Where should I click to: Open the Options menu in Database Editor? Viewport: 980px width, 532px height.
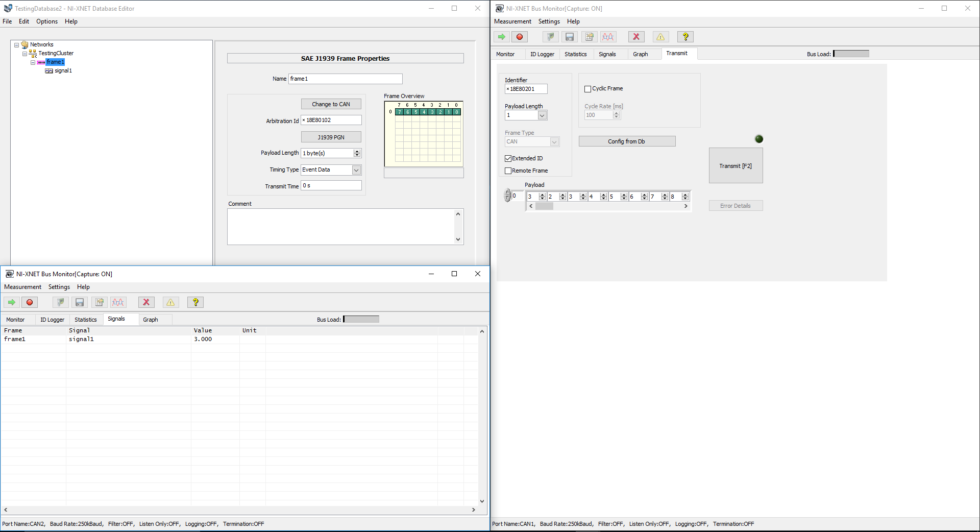click(x=47, y=21)
